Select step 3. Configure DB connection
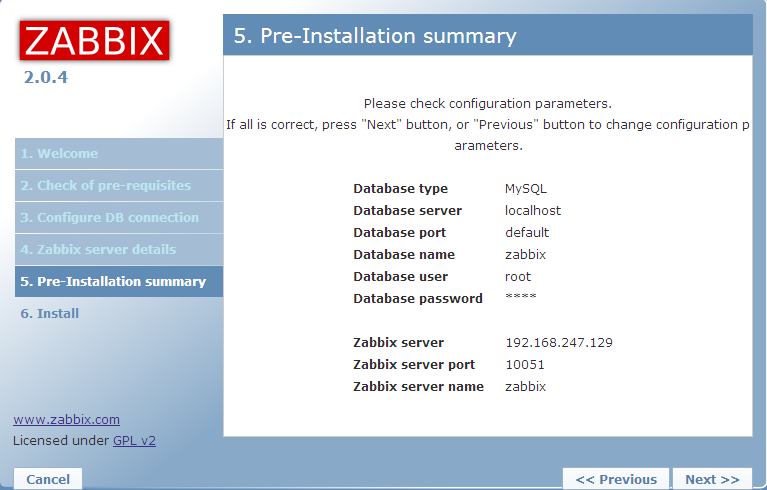The width and height of the screenshot is (767, 490). coord(119,218)
